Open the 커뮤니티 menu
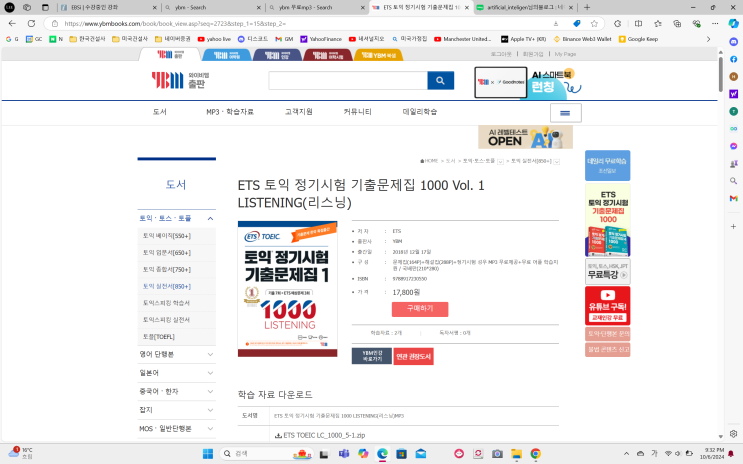Image resolution: width=743 pixels, height=464 pixels. point(357,112)
